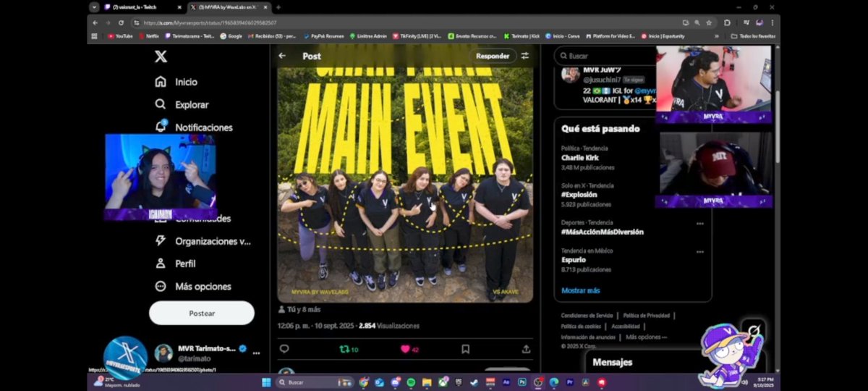Viewport: 868px width, 391px height.
Task: Open tab list dropdown in browser
Action: tap(94, 7)
